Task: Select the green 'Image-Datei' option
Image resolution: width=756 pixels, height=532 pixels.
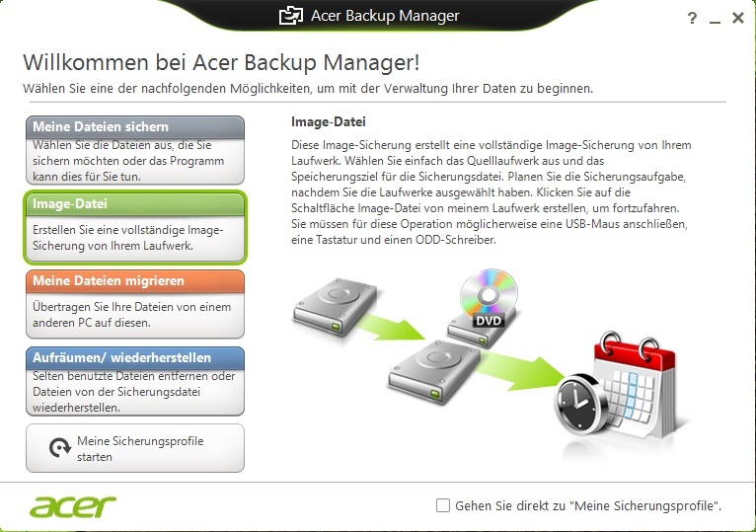Action: [135, 227]
